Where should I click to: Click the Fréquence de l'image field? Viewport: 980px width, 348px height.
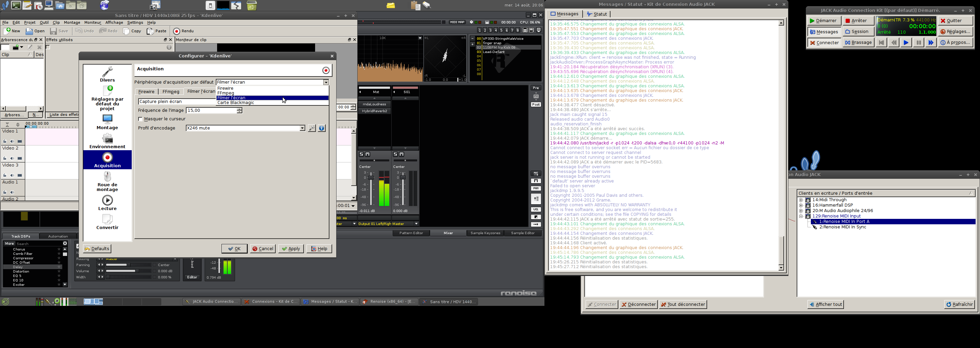click(x=211, y=110)
